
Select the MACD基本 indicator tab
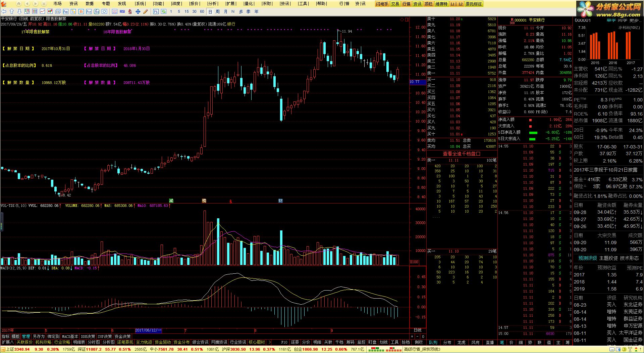(x=70, y=337)
